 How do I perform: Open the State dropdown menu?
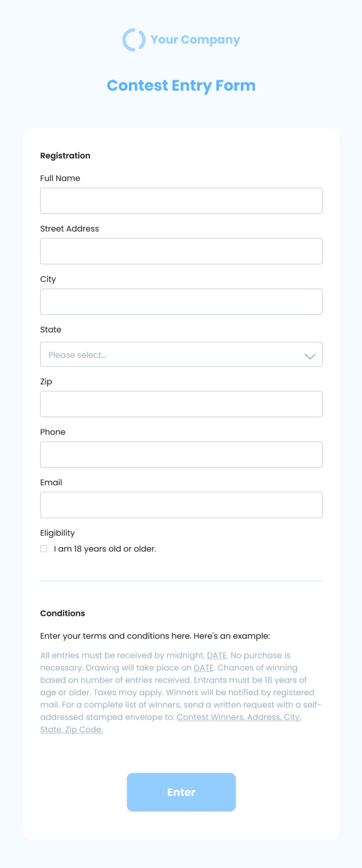[181, 354]
